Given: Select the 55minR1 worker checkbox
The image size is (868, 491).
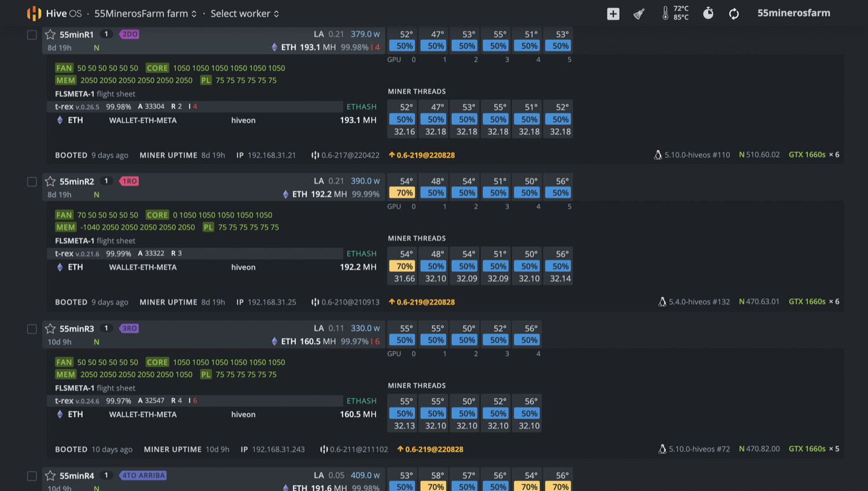Looking at the screenshot, I should (32, 35).
